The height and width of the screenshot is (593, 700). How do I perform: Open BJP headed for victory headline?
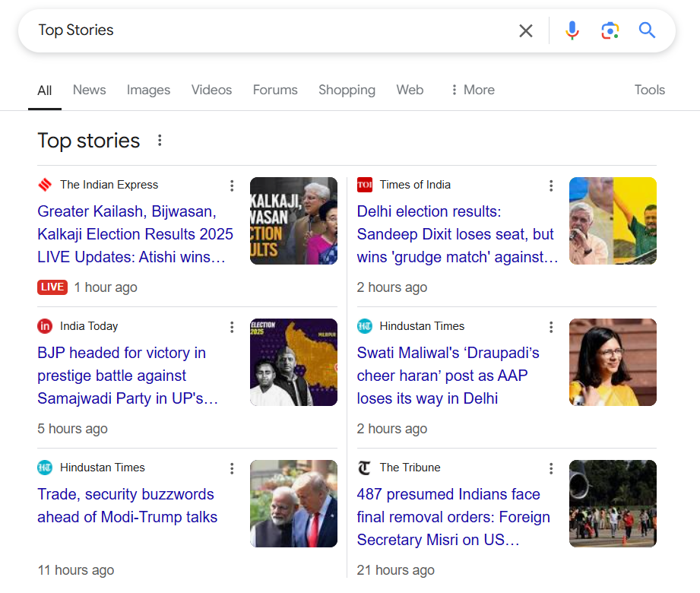coord(127,376)
